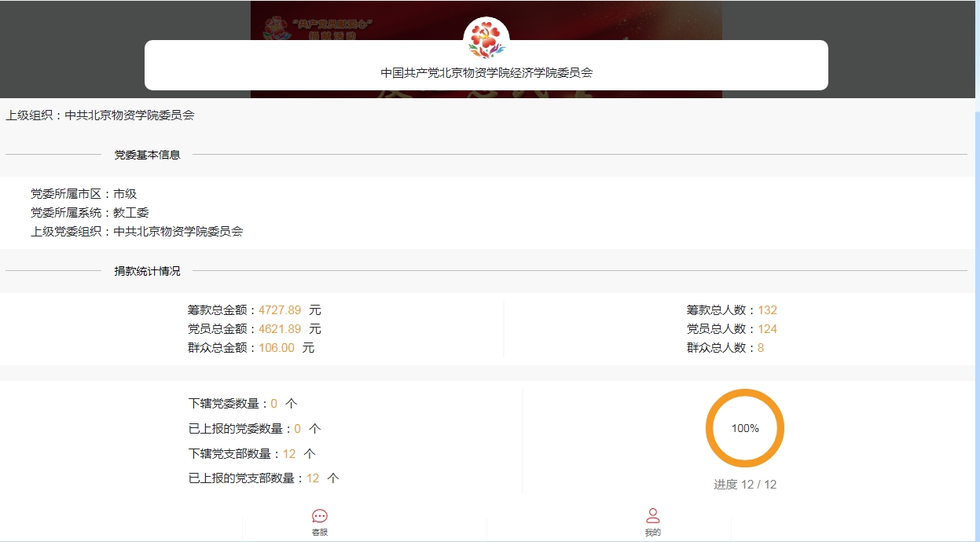Select the 已上报的党支部数量 value 12
Image resolution: width=980 pixels, height=542 pixels.
pos(313,478)
